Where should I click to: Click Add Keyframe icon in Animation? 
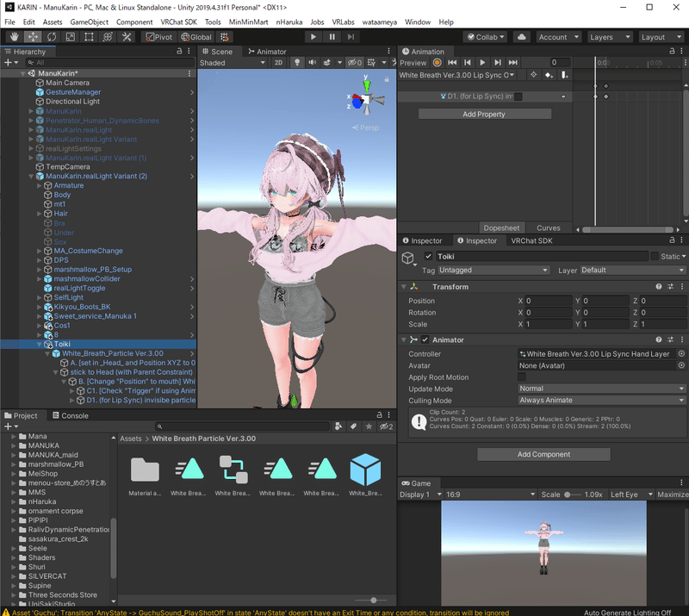(x=549, y=75)
